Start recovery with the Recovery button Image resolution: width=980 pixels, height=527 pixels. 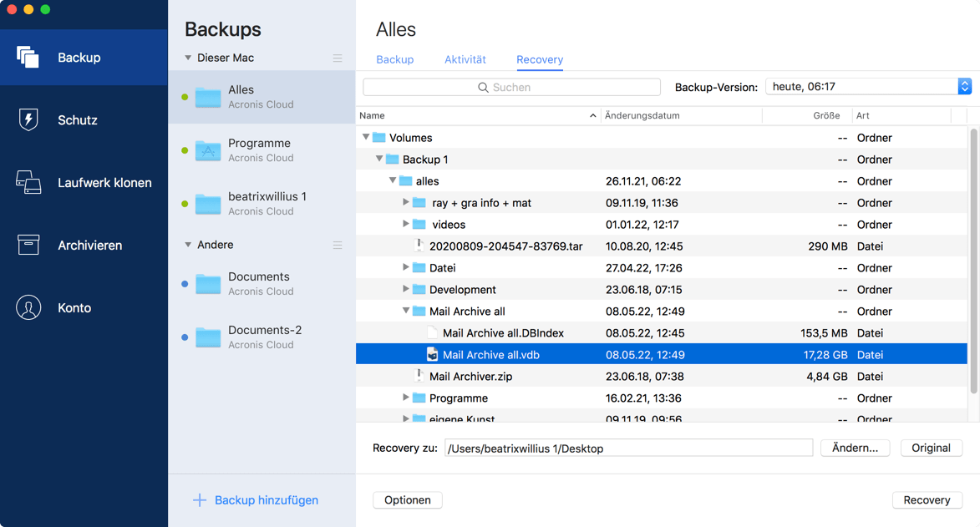(x=927, y=500)
